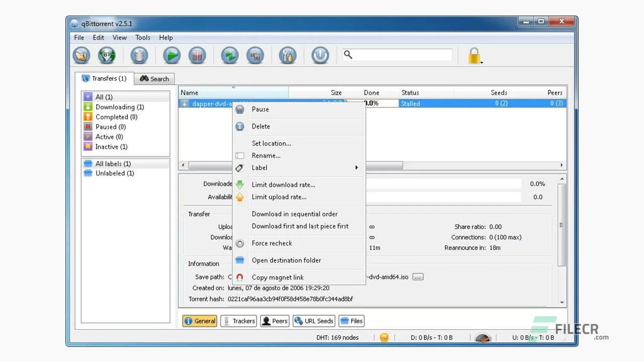Switch to the Search tab
This screenshot has height=362, width=644.
pyautogui.click(x=154, y=78)
